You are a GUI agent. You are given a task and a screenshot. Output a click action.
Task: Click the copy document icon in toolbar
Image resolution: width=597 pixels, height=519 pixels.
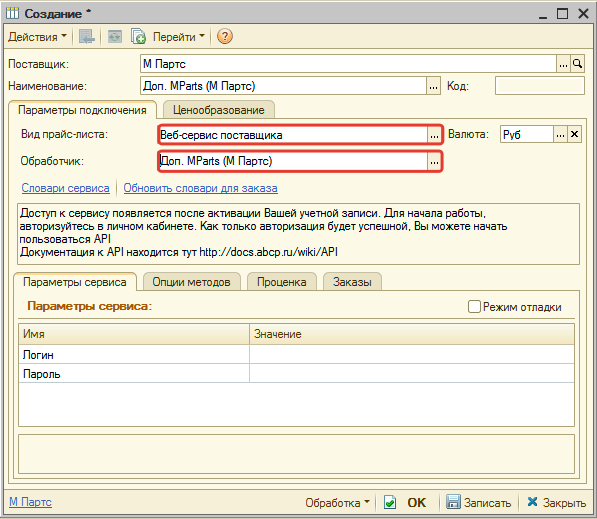tap(138, 37)
